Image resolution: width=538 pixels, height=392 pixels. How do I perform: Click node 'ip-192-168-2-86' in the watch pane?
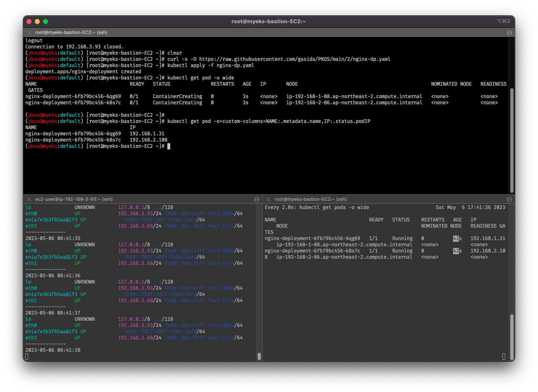coord(345,257)
